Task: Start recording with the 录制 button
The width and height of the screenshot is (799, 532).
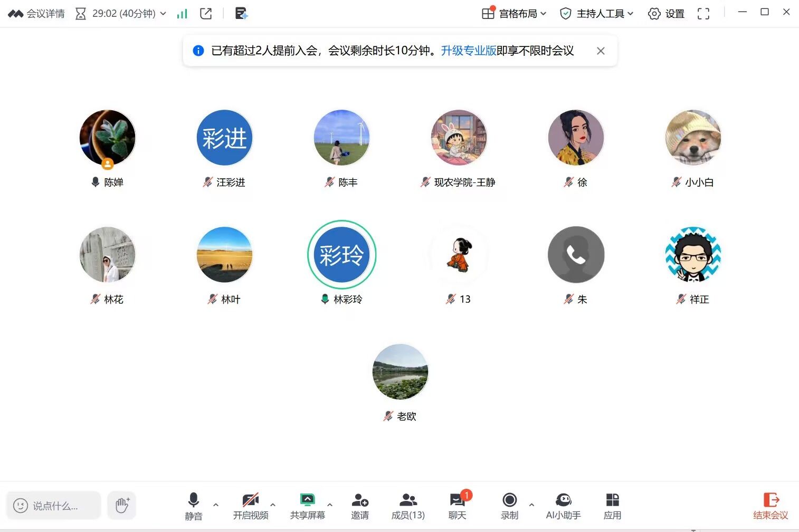Action: click(509, 506)
